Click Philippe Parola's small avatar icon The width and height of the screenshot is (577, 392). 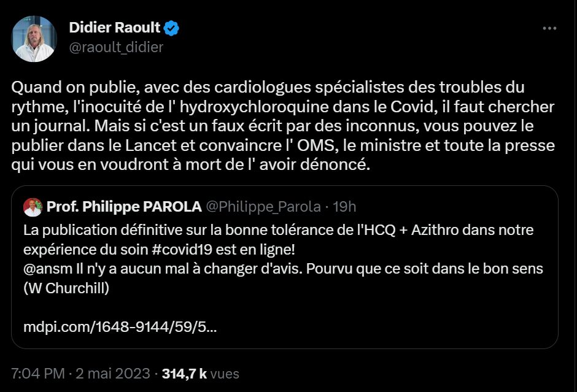(x=33, y=207)
